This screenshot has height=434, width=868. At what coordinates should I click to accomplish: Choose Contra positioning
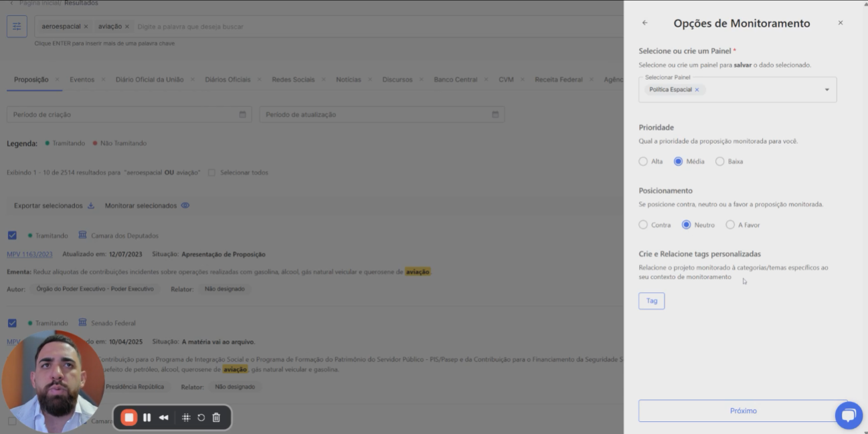643,225
